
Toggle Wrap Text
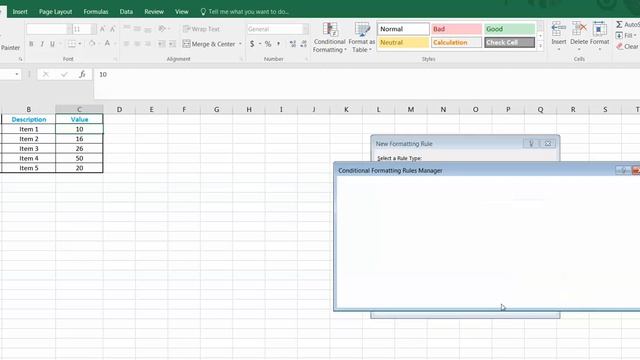pos(201,29)
